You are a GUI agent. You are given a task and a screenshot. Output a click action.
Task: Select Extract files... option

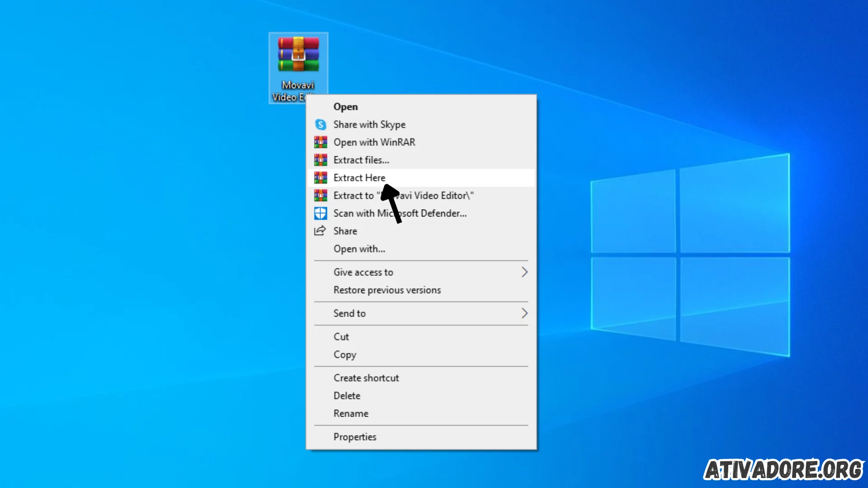pyautogui.click(x=420, y=160)
